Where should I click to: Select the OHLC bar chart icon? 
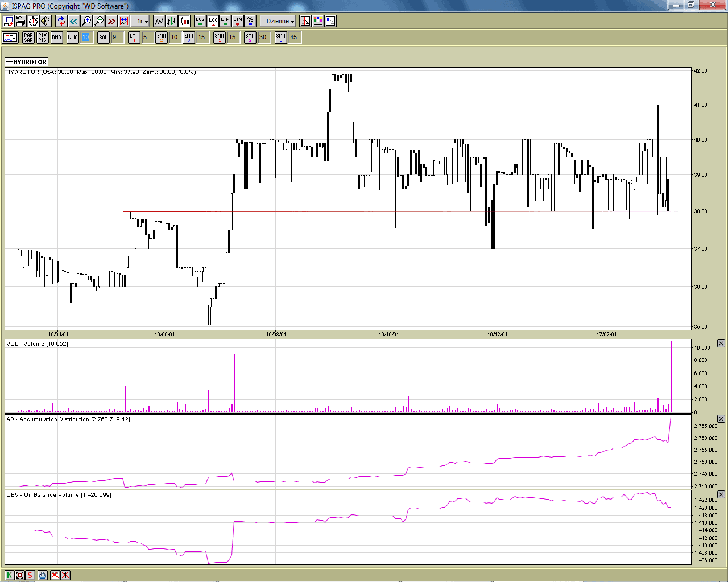coord(172,21)
